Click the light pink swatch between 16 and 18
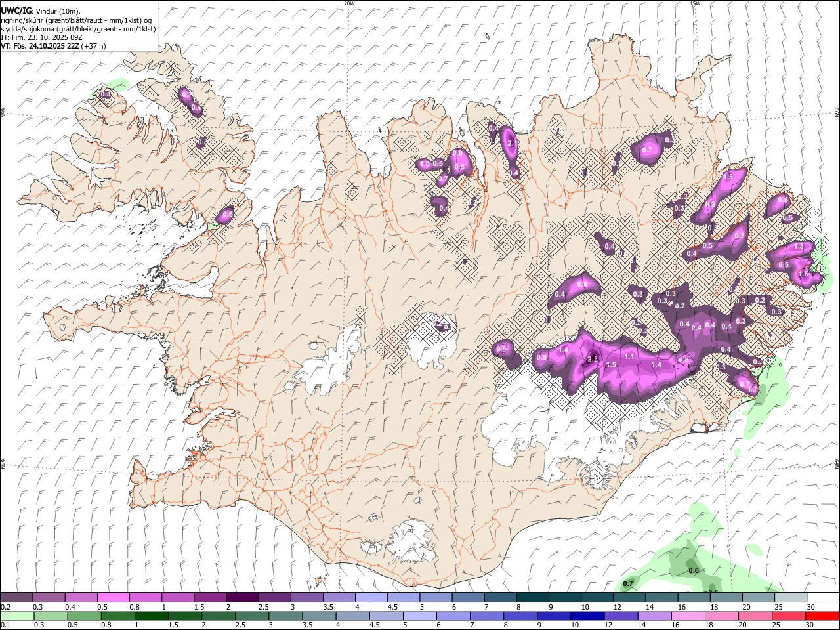This screenshot has width=840, height=630. pos(687,616)
